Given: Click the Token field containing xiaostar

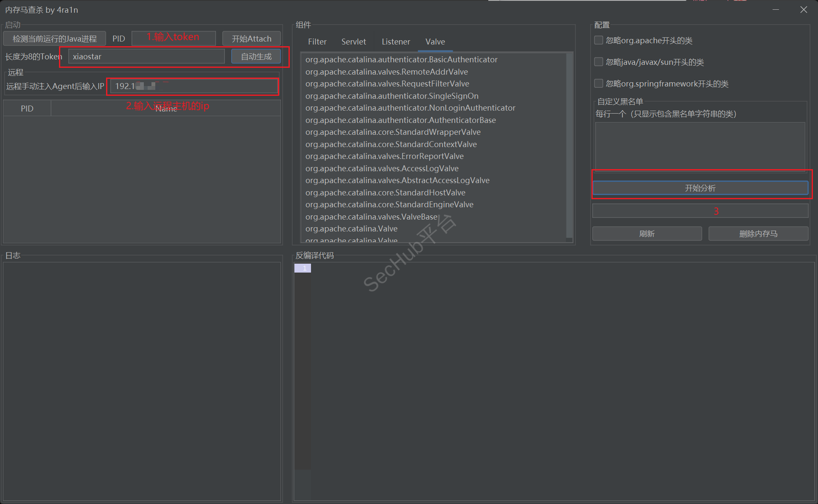Looking at the screenshot, I should point(146,56).
